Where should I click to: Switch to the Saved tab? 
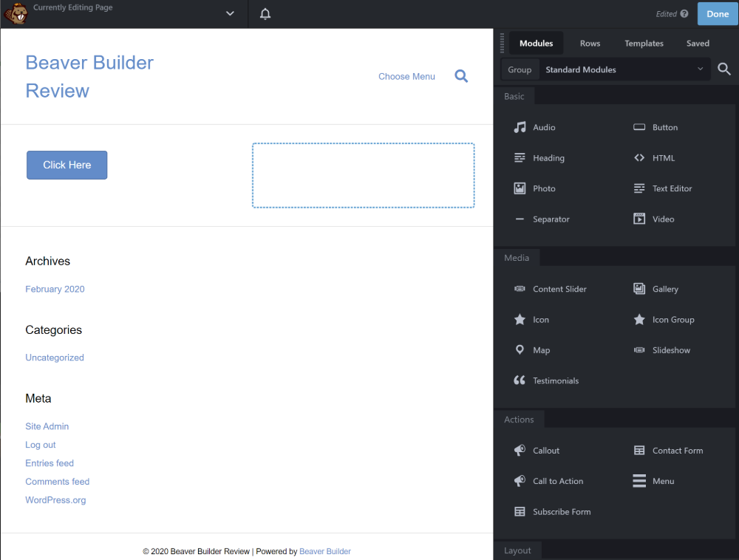point(698,44)
